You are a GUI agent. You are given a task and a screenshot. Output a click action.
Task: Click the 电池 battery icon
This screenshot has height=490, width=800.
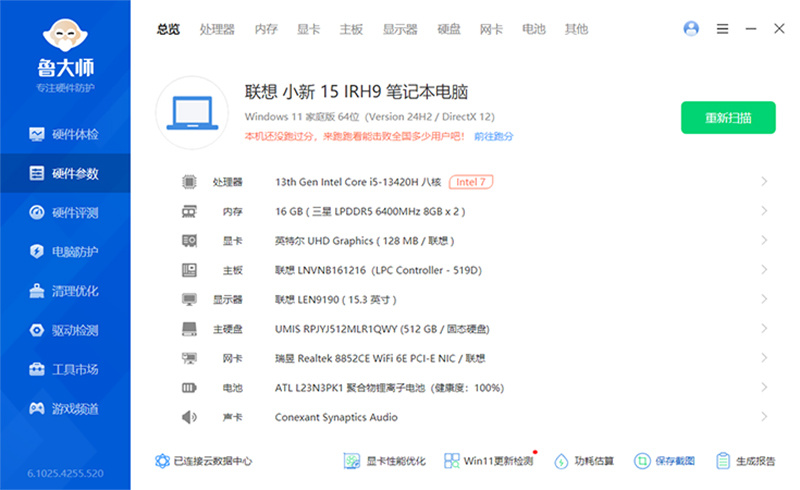(189, 388)
